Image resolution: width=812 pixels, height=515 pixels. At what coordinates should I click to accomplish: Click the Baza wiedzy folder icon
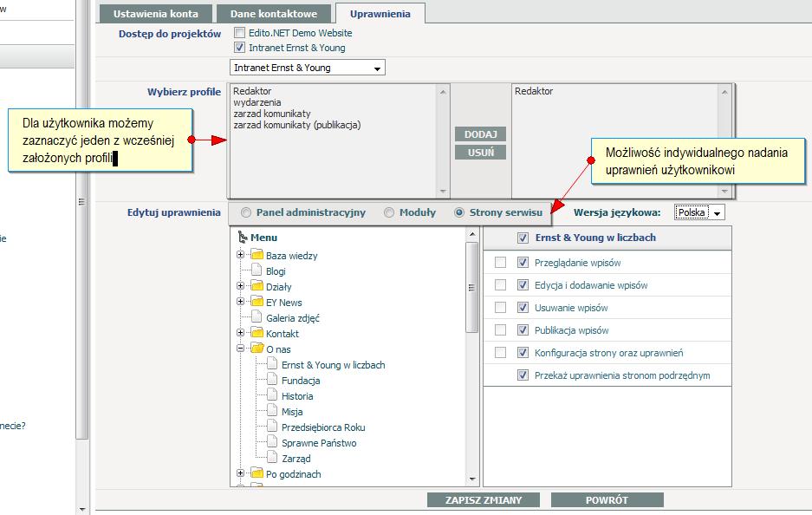click(x=257, y=255)
